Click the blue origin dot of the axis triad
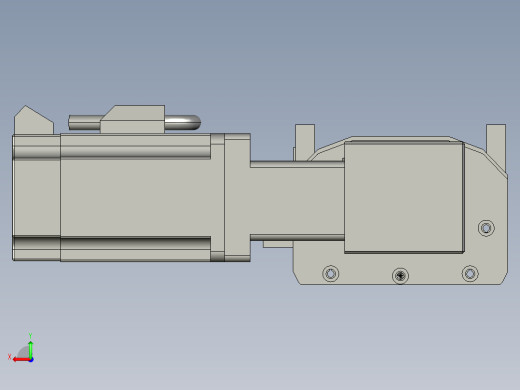Viewport: 520px width, 390px height. point(31,360)
